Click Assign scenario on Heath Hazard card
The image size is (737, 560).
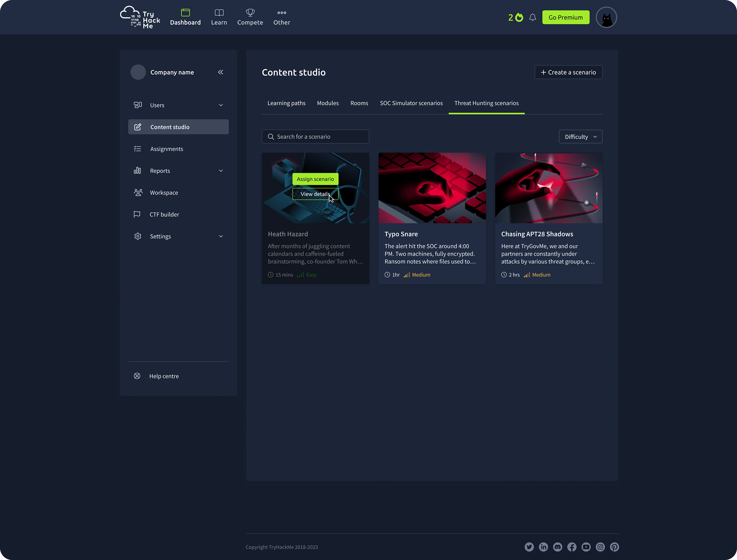click(x=315, y=179)
